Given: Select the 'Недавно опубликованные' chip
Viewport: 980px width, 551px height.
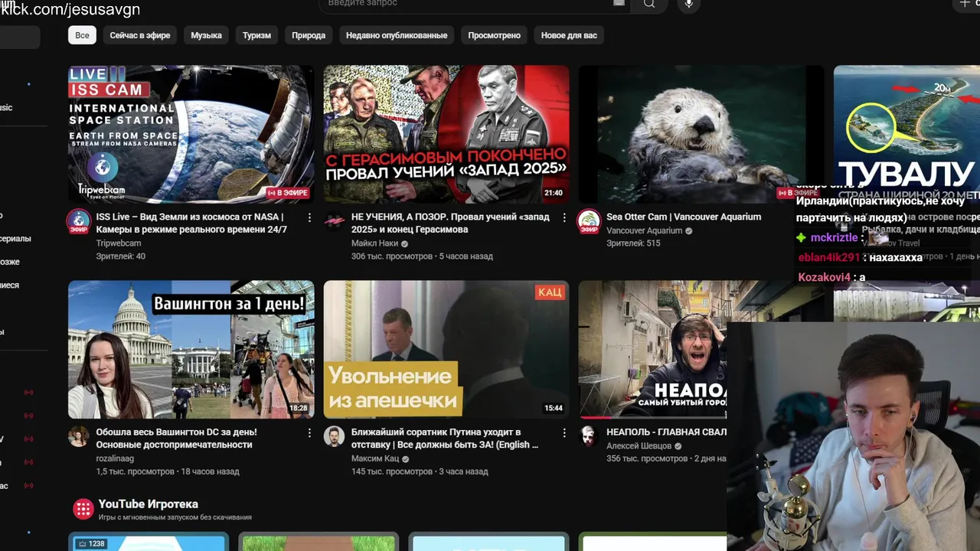Looking at the screenshot, I should point(397,35).
